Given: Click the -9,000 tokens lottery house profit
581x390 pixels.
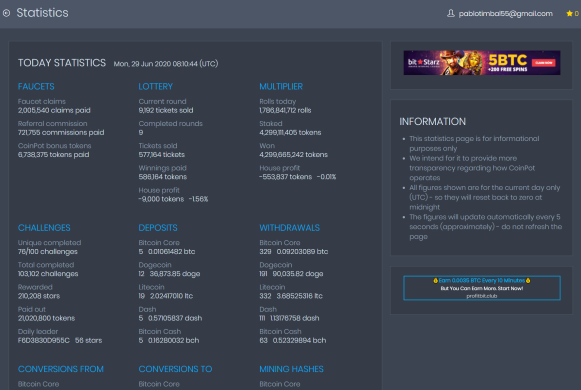Looking at the screenshot, I should [161, 199].
